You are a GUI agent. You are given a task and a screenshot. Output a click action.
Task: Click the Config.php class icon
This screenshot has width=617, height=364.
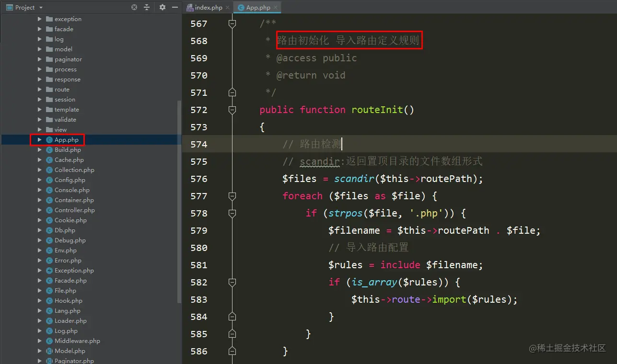[x=49, y=180]
